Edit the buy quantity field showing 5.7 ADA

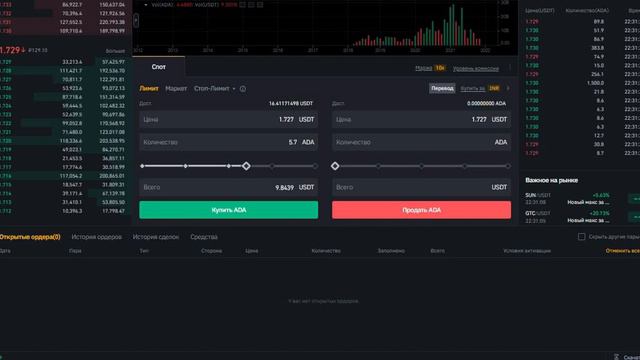(x=229, y=142)
